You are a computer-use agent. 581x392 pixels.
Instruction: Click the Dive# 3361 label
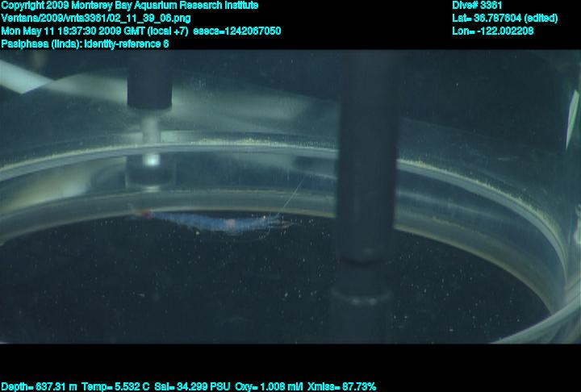pyautogui.click(x=477, y=6)
